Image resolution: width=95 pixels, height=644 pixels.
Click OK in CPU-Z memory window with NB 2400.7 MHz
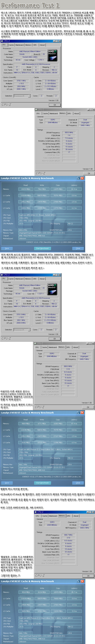click(88, 407)
